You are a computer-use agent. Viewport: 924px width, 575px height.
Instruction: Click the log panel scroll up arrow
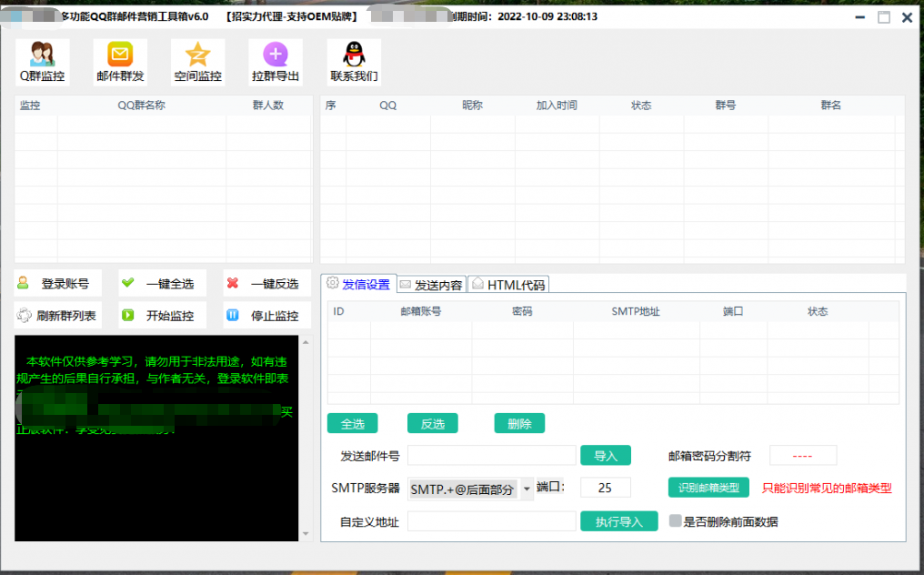click(x=306, y=342)
